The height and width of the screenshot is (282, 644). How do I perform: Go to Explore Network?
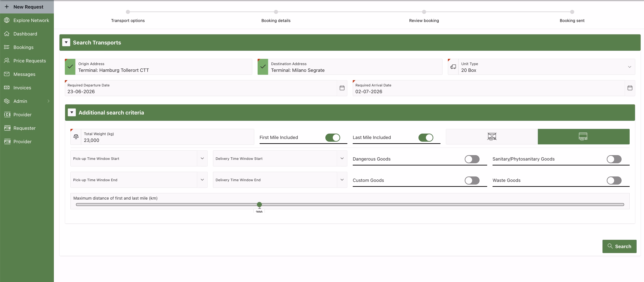click(x=27, y=20)
